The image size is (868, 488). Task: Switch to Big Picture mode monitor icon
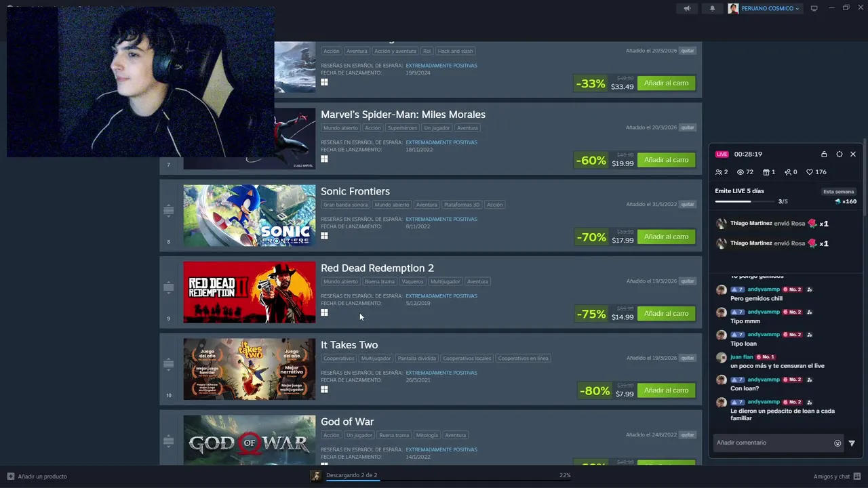pos(814,8)
